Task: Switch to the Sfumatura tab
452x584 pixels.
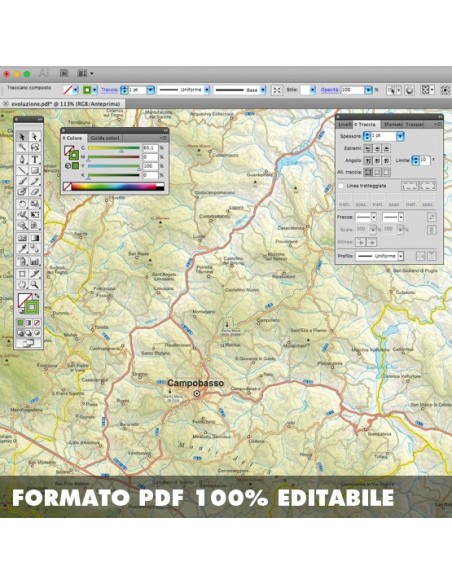Action: [393, 124]
